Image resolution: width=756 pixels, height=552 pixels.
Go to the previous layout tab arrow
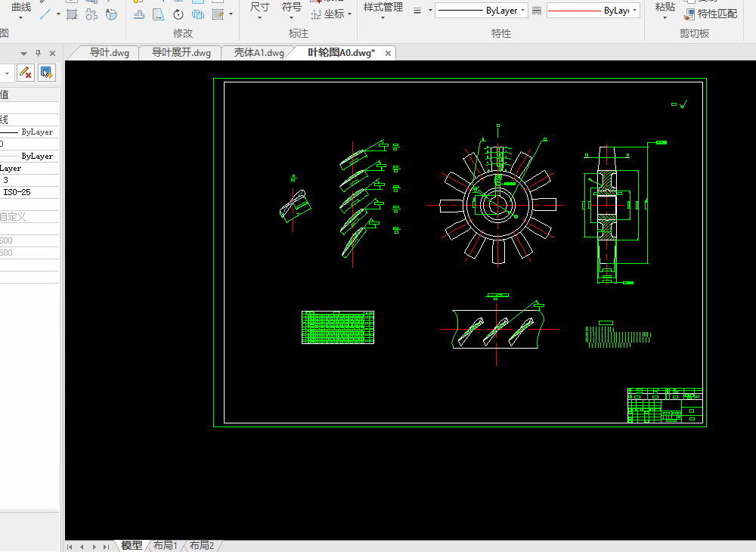(x=82, y=547)
